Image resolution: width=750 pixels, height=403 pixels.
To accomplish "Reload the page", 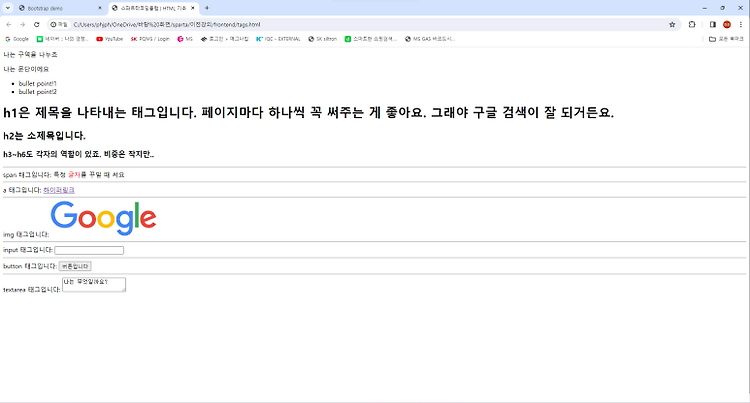I will 36,24.
